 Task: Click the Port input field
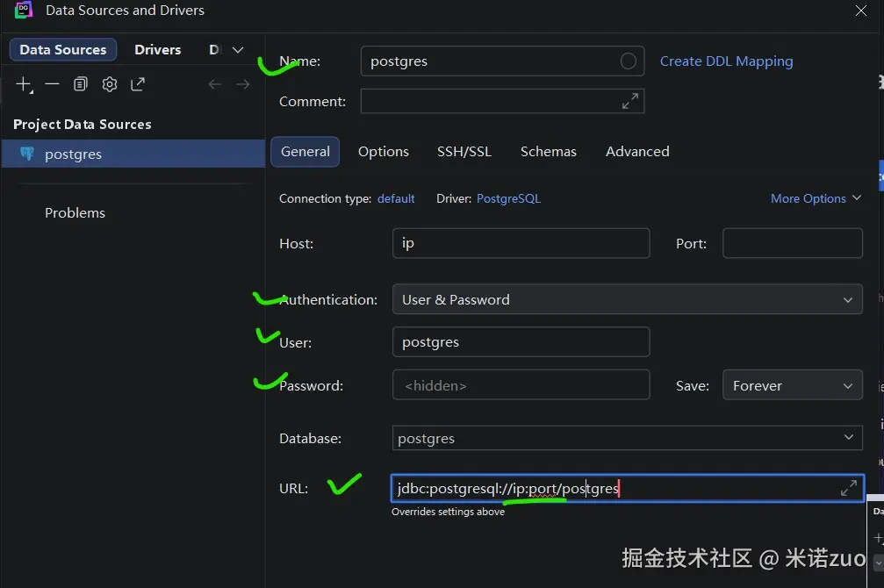click(792, 243)
